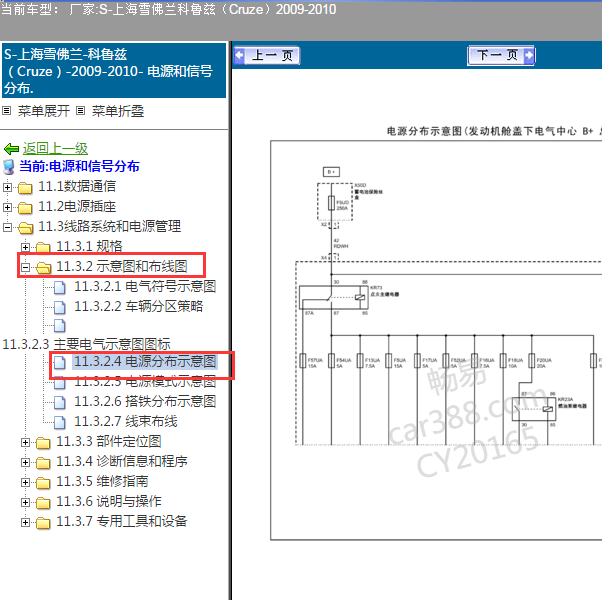Click page icon of 11.3.2.1 电气符号示意图

pyautogui.click(x=60, y=287)
